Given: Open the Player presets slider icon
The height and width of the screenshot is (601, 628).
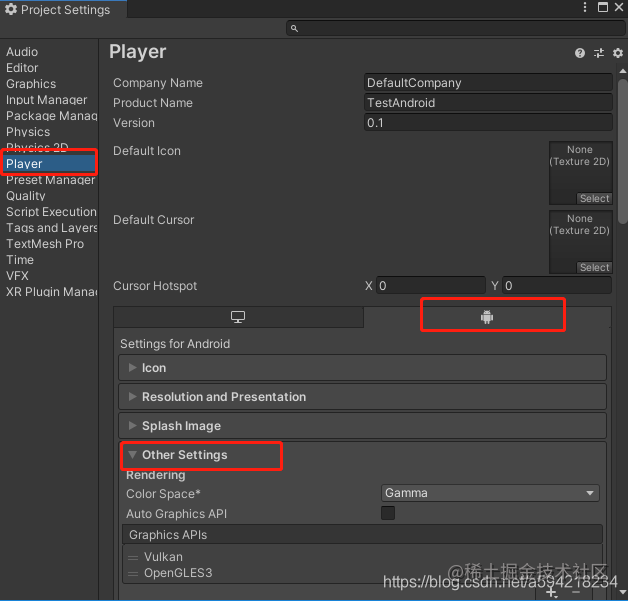Looking at the screenshot, I should tap(599, 53).
